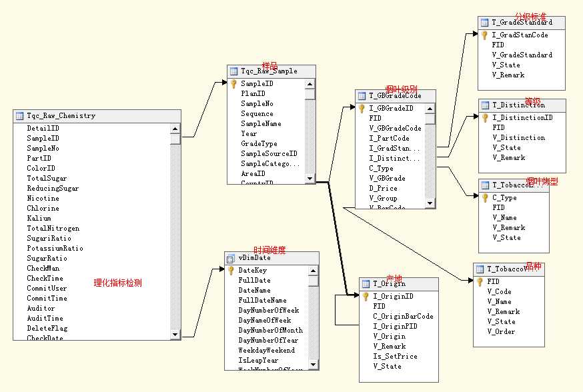The height and width of the screenshot is (392, 583).
Task: Click the vDimDate view icon
Action: [x=231, y=258]
